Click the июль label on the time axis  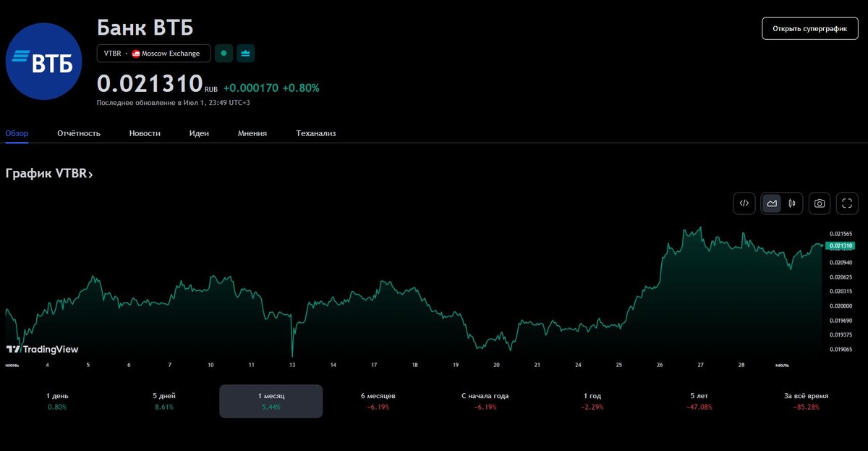pyautogui.click(x=782, y=365)
